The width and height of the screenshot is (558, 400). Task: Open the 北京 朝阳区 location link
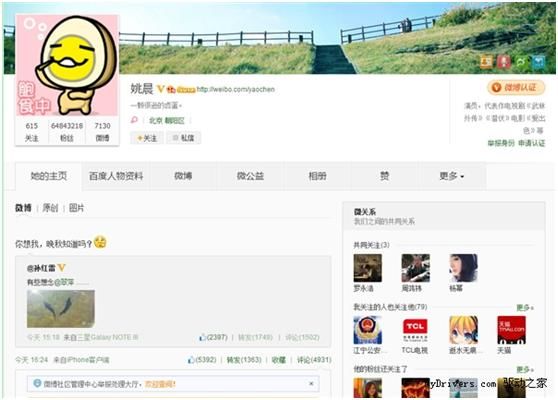pyautogui.click(x=167, y=121)
